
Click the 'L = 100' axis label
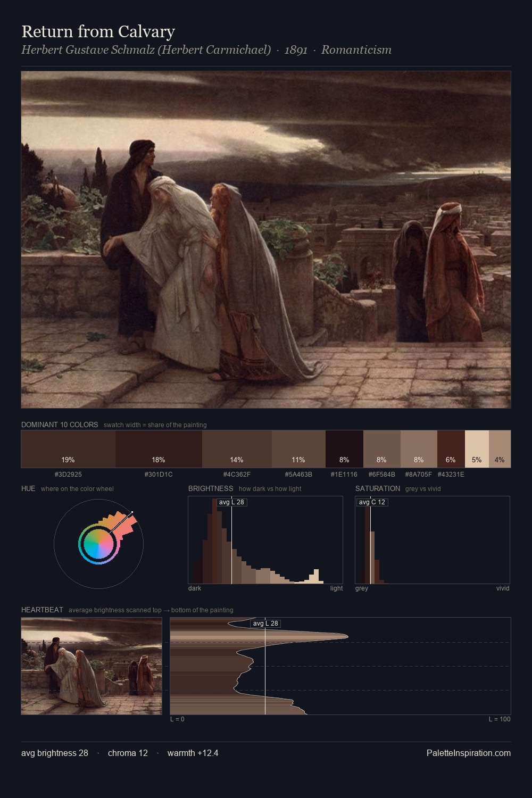click(x=500, y=719)
